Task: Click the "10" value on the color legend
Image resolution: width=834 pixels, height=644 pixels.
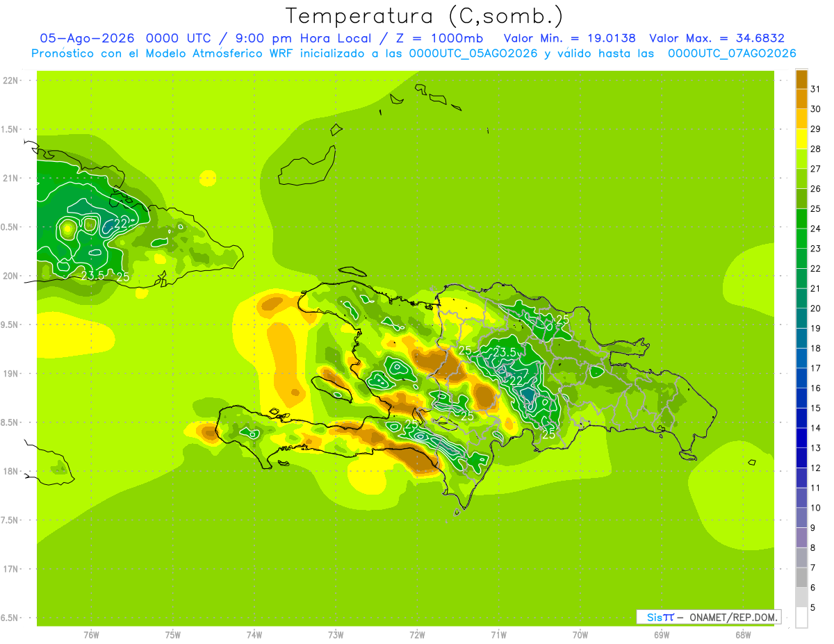Action: click(x=816, y=508)
